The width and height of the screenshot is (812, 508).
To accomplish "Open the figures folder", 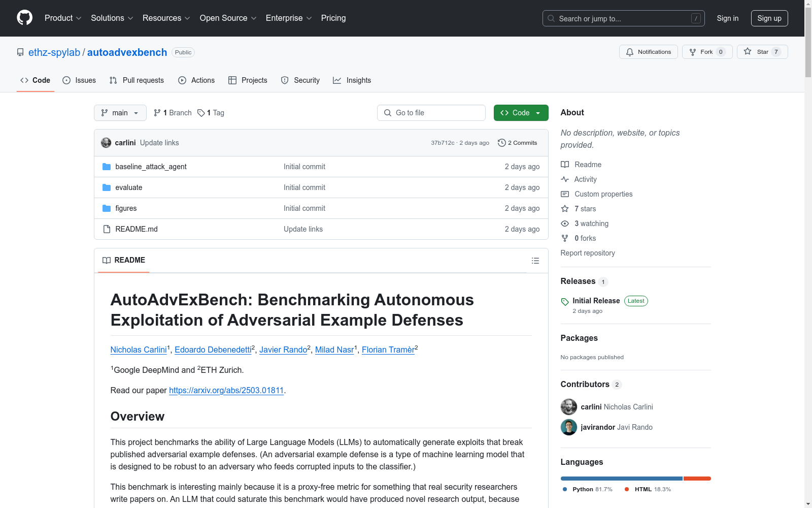I will coord(126,208).
